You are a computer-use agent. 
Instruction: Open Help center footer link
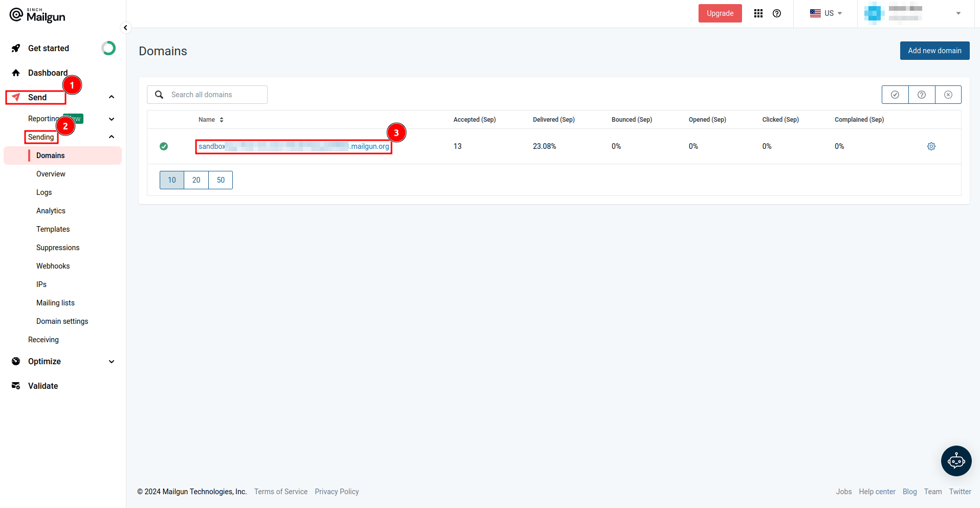[x=877, y=492]
